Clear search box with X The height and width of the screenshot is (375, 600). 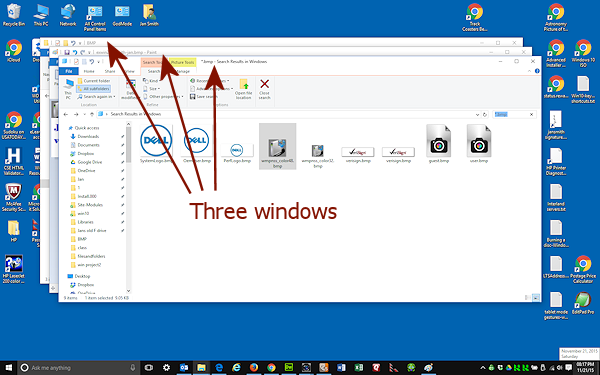(532, 114)
